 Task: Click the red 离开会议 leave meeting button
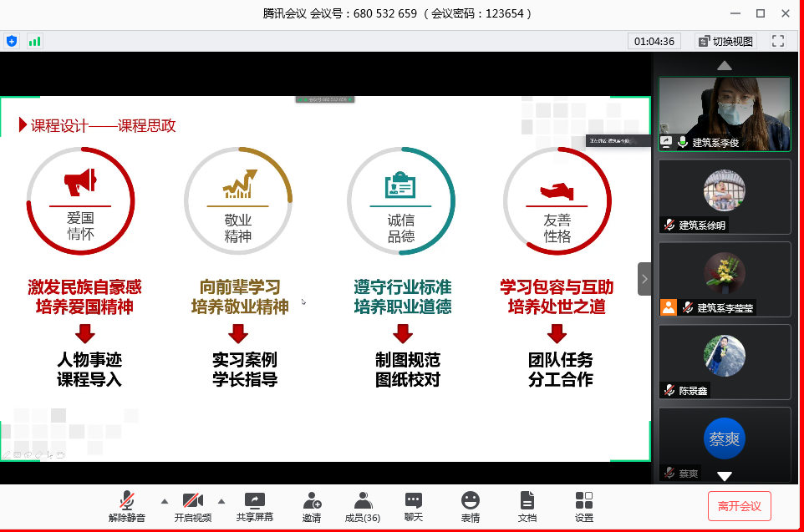click(x=739, y=506)
